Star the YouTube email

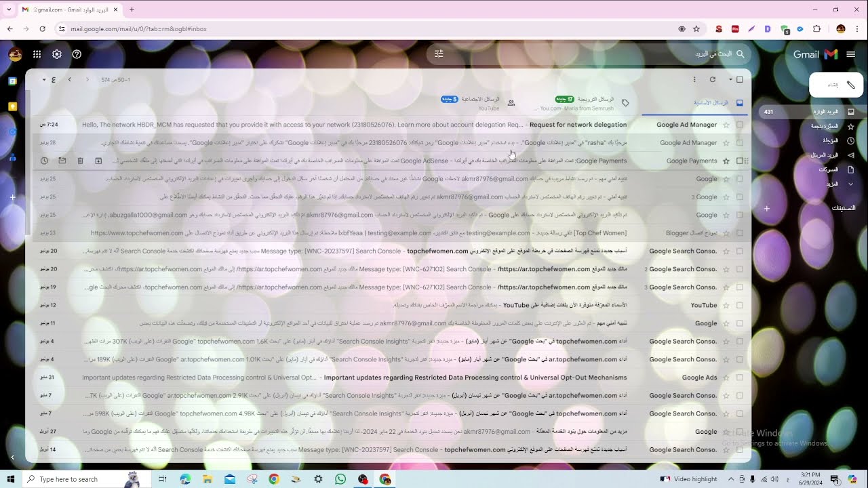click(x=726, y=305)
